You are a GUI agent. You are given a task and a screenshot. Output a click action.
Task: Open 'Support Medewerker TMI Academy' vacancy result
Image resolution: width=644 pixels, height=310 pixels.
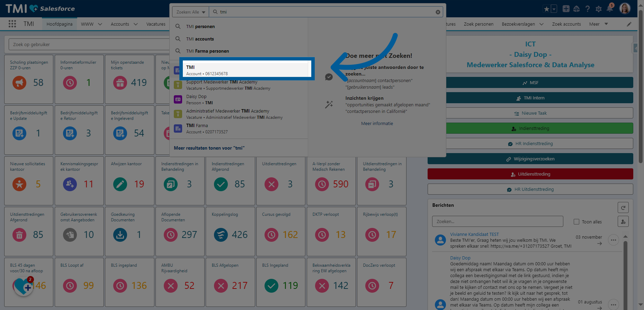click(x=239, y=85)
